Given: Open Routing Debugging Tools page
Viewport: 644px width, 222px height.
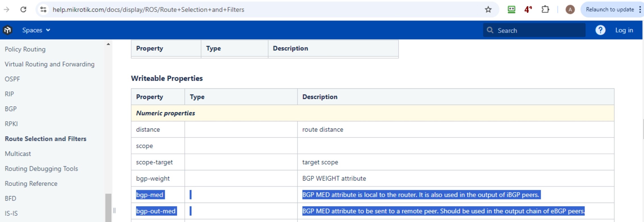Looking at the screenshot, I should [41, 169].
